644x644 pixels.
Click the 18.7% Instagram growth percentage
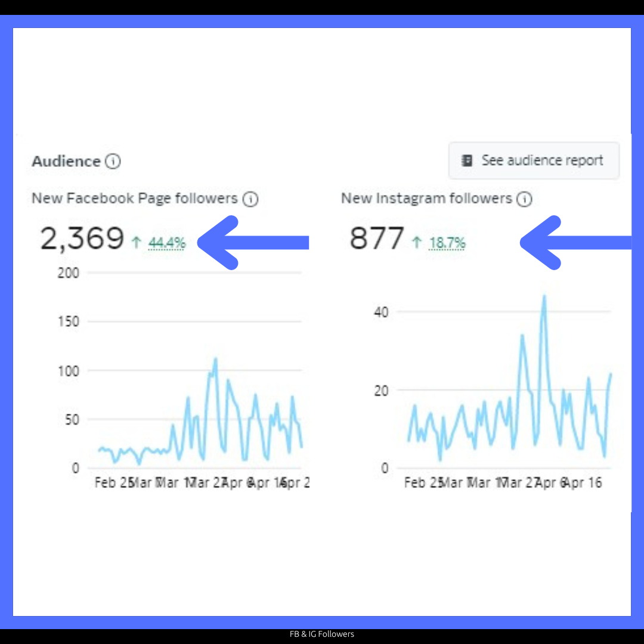(447, 243)
